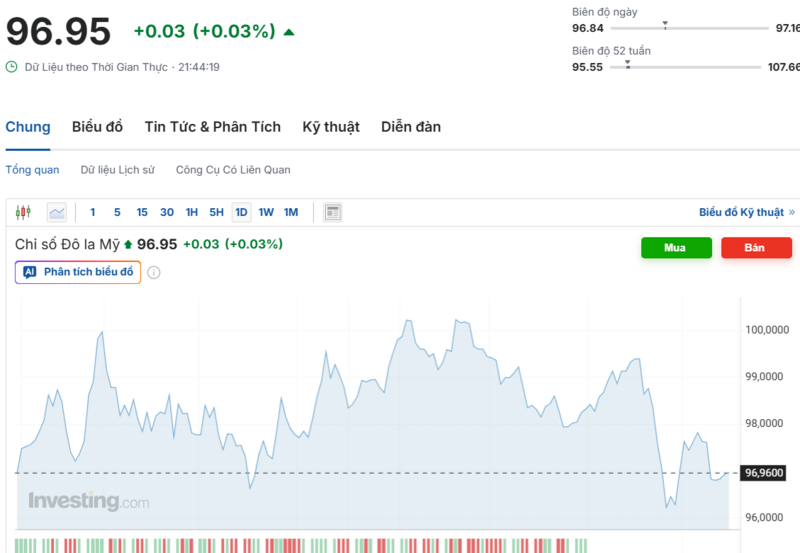Pick the 15 minute interval
Image resolution: width=800 pixels, height=553 pixels.
(x=142, y=212)
